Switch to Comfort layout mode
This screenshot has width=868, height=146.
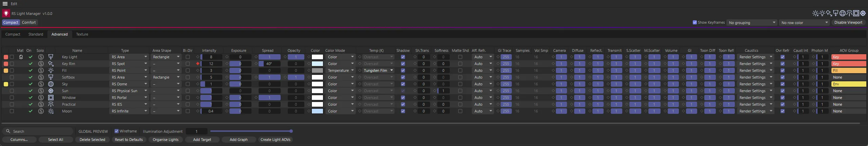(29, 22)
